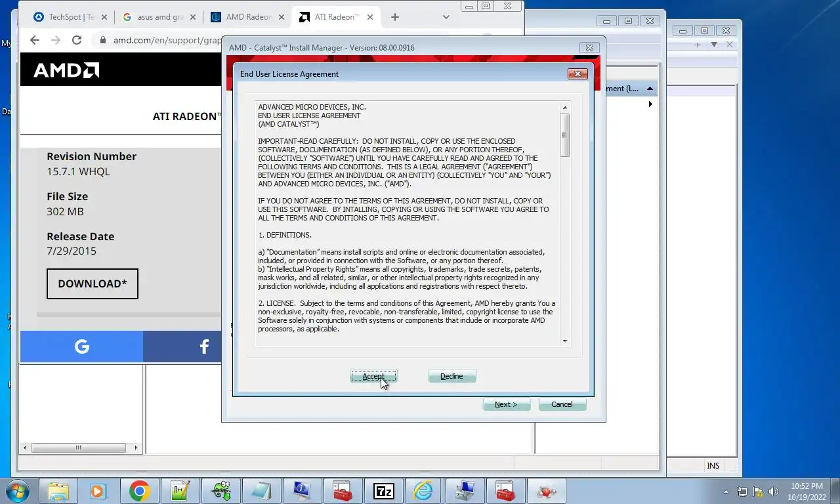Image resolution: width=840 pixels, height=504 pixels.
Task: Click the horizontal scrollbar right arrow
Action: click(x=136, y=448)
